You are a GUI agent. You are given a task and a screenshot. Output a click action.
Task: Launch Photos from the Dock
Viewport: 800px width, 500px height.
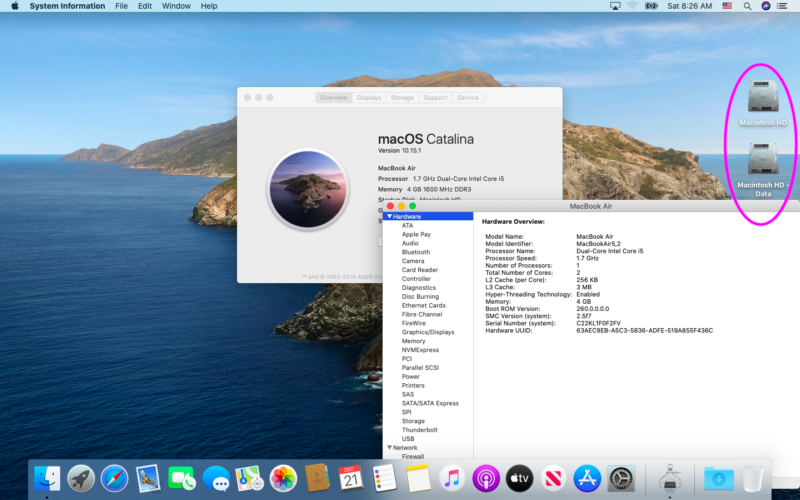[283, 479]
